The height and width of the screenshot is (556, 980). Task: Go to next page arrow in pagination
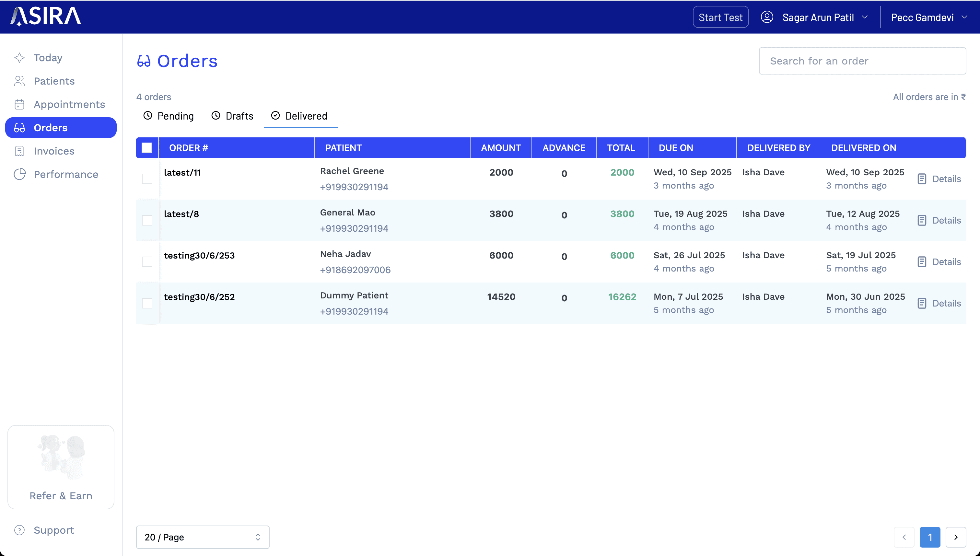click(956, 537)
